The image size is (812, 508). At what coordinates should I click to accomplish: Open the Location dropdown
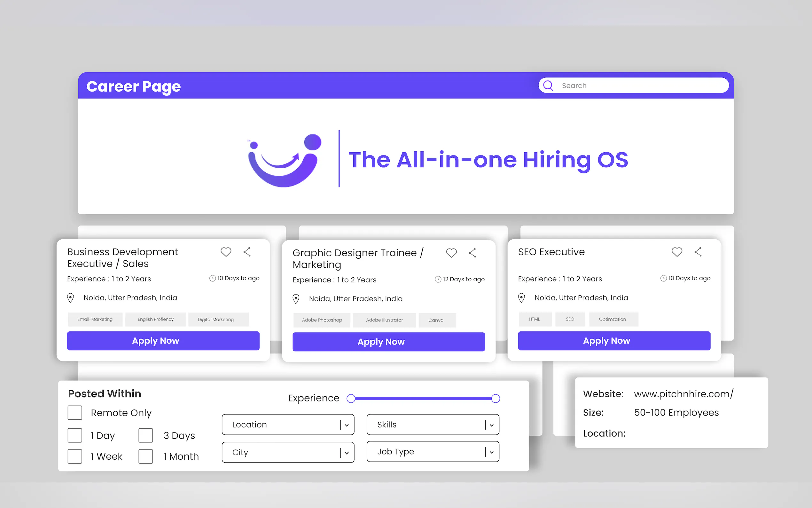pos(288,425)
